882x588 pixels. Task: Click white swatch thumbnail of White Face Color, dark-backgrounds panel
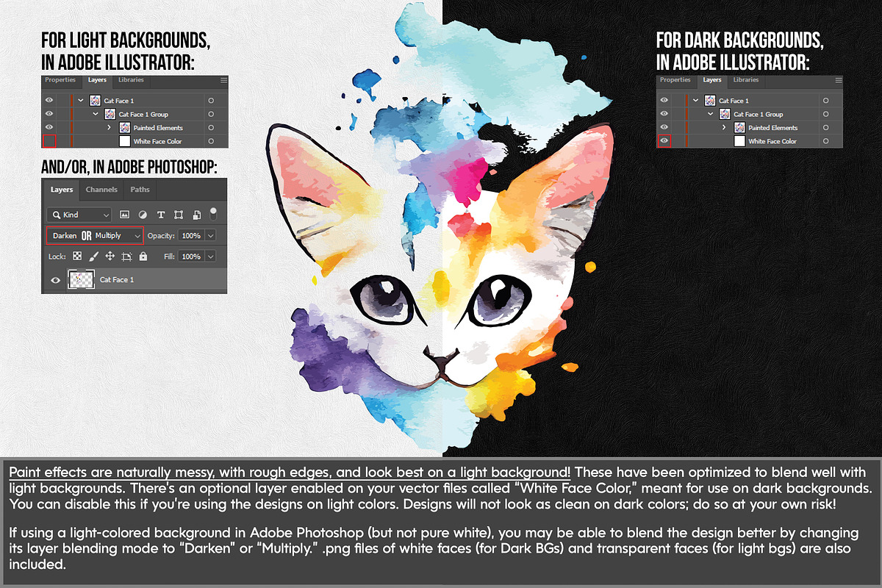coord(739,141)
